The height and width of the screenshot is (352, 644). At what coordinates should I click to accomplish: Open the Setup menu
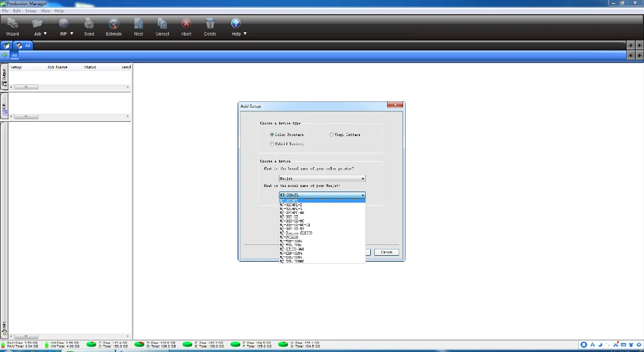[30, 11]
